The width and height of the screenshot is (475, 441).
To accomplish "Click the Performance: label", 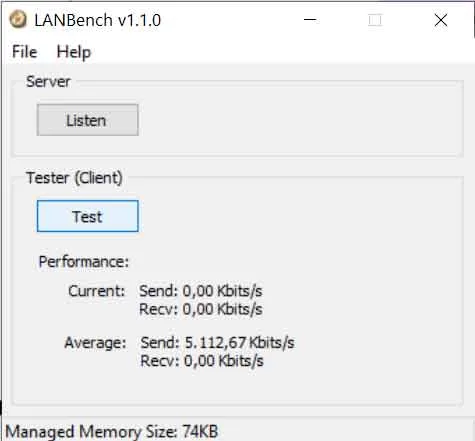I will tap(84, 262).
